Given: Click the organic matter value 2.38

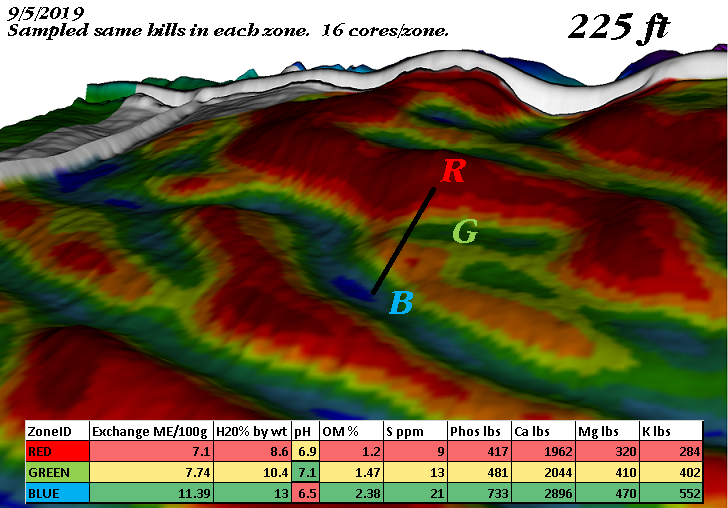Looking at the screenshot, I should (351, 493).
